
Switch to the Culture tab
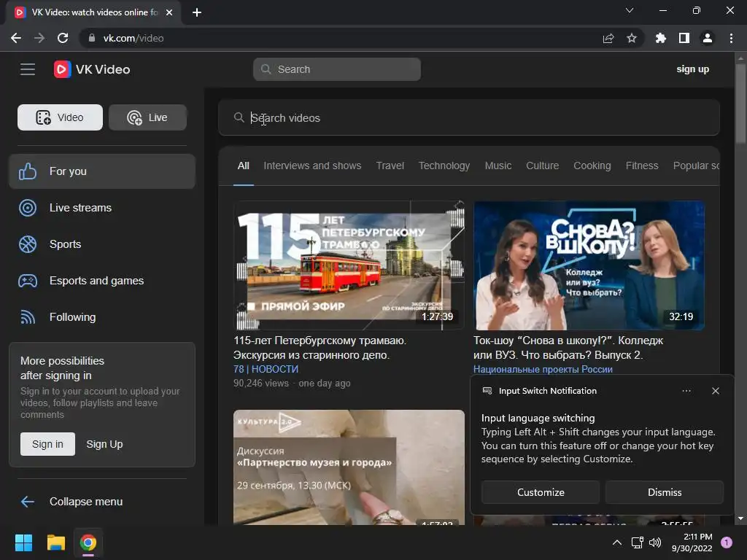pos(542,166)
